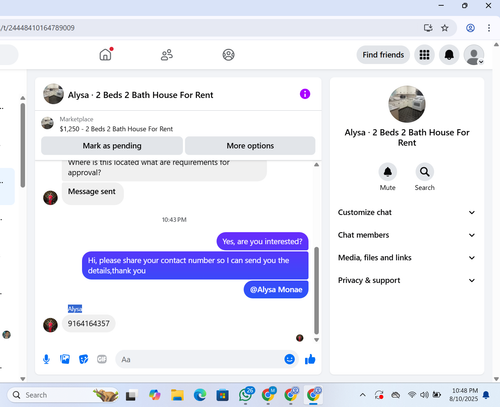Show hidden system tray icons chevron
The height and width of the screenshot is (407, 500).
pos(363,395)
